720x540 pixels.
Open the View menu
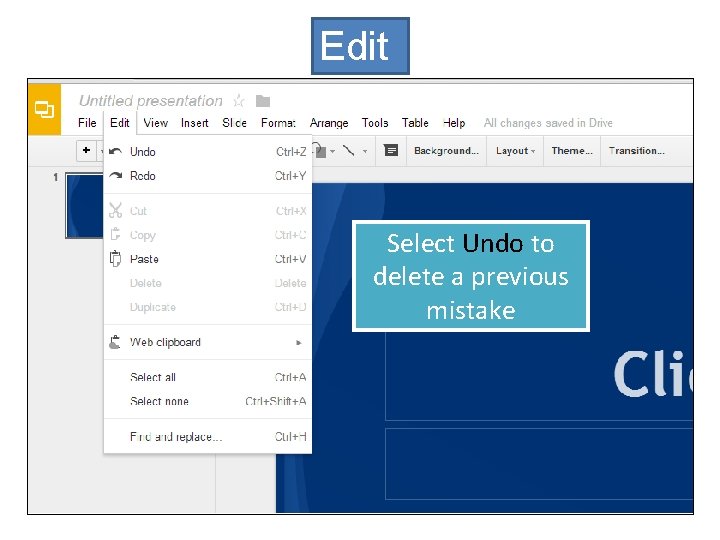156,123
